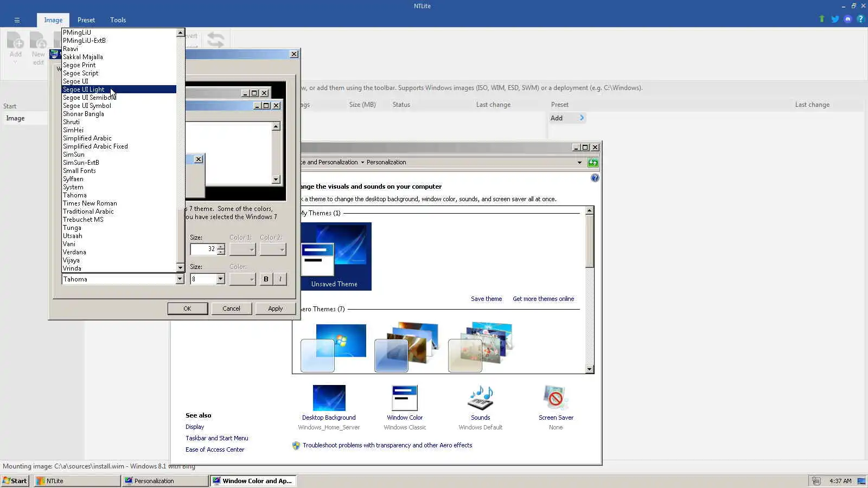Click the Apply button
868x488 pixels.
point(275,309)
